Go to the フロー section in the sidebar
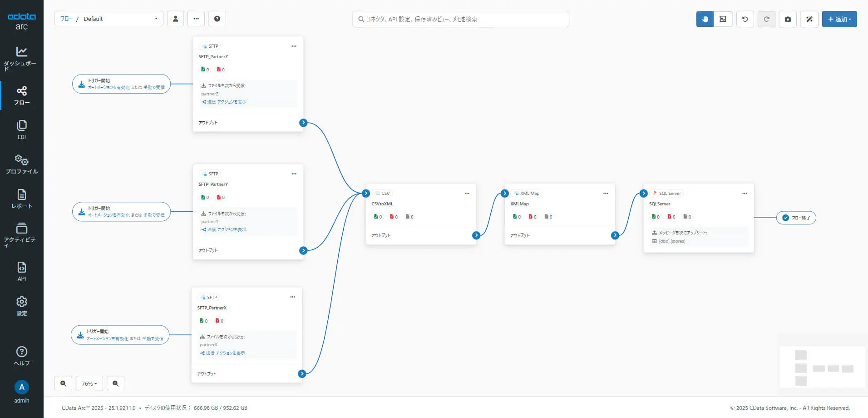 click(21, 95)
